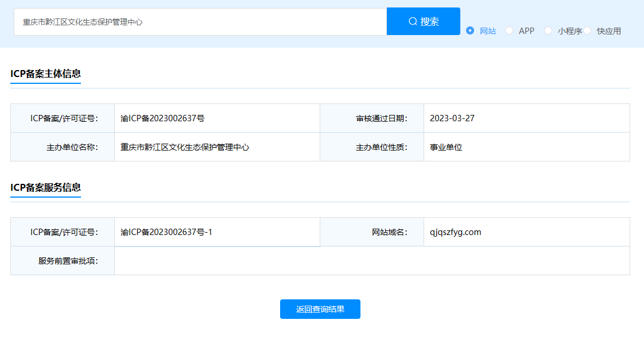Click the 主办单位性质 label
The image size is (644, 339).
coord(381,147)
